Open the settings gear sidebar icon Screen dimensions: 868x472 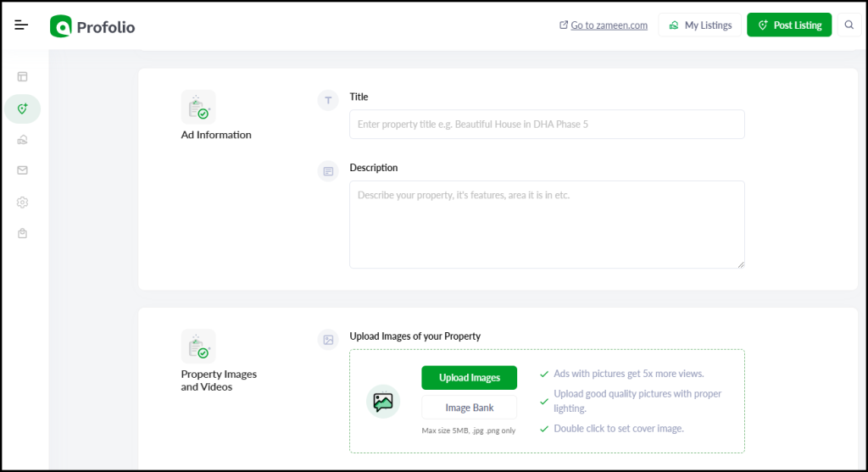pyautogui.click(x=22, y=203)
